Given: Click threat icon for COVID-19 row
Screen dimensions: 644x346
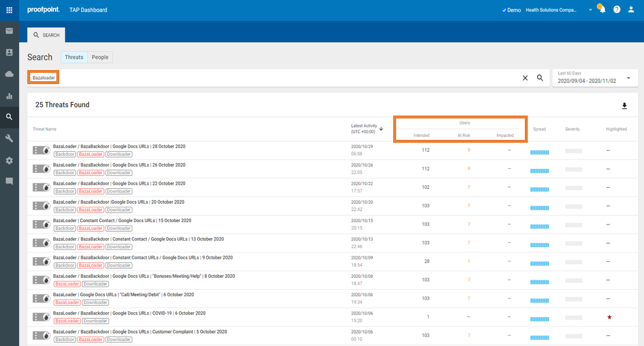Looking at the screenshot, I should (41, 317).
